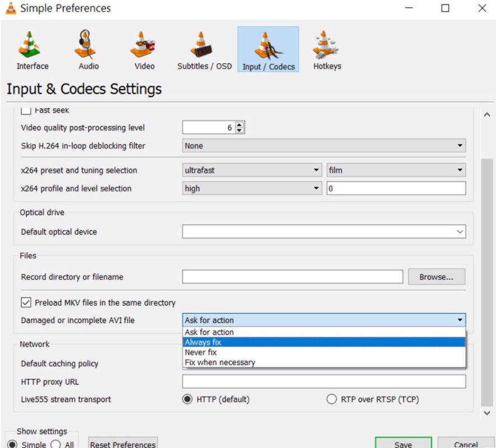
Task: Uncheck Preload MKV files in same directory
Action: tap(25, 302)
